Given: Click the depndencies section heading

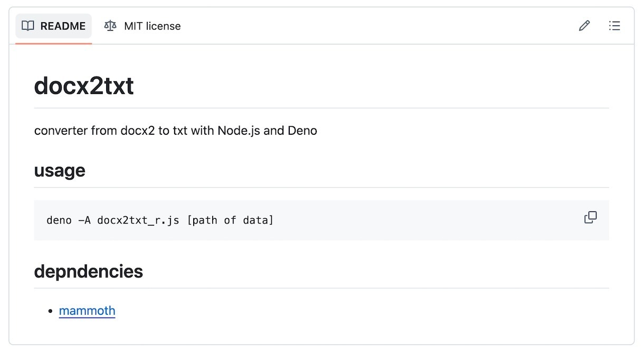Looking at the screenshot, I should [x=88, y=272].
